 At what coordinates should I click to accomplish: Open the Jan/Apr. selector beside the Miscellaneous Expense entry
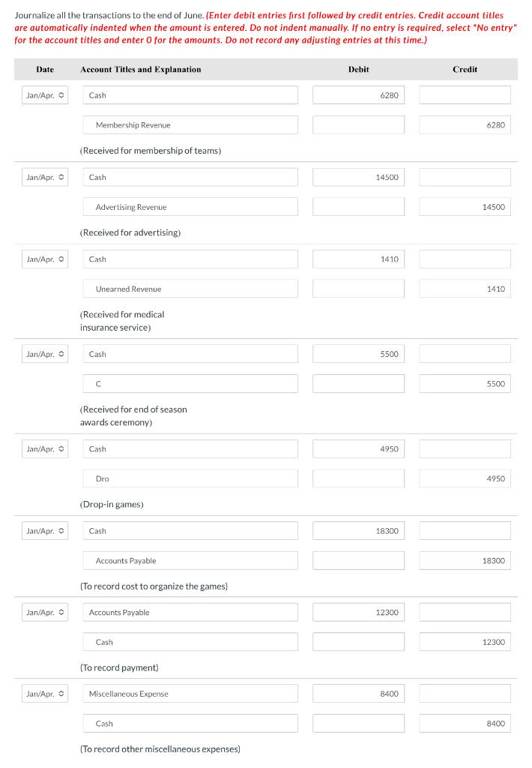[x=45, y=693]
